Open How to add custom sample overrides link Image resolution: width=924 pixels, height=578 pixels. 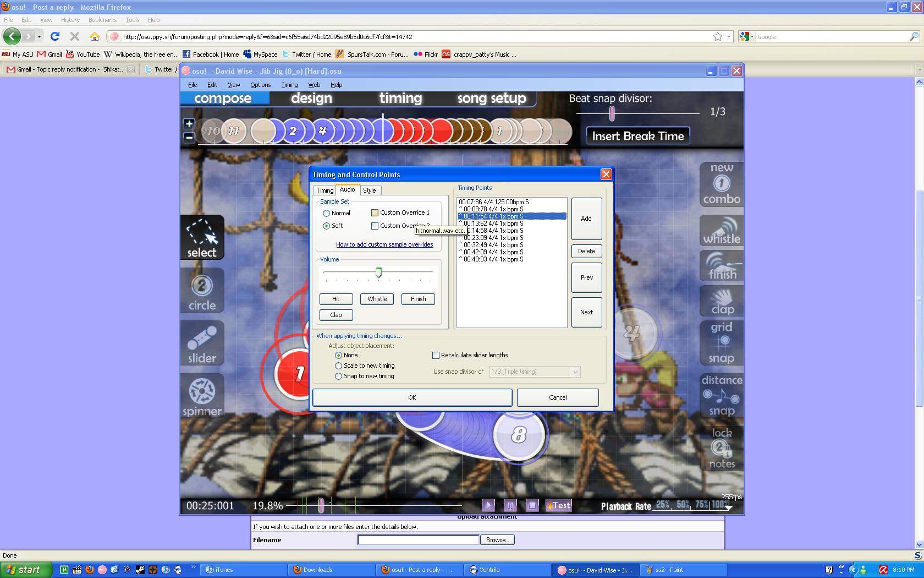coord(384,244)
